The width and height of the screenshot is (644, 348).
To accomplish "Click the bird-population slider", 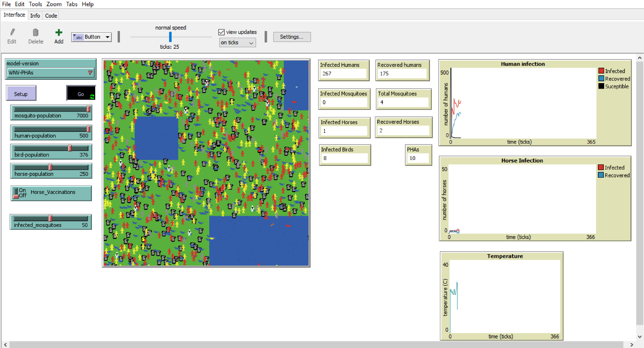I will click(x=51, y=151).
